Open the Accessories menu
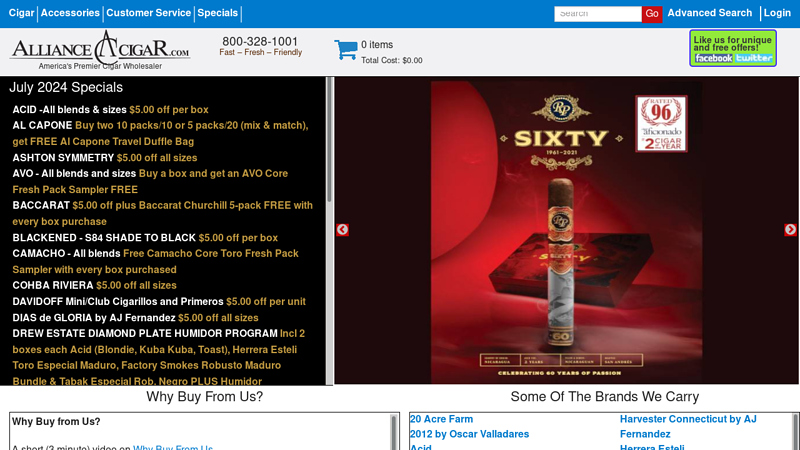800x450 pixels. [70, 13]
